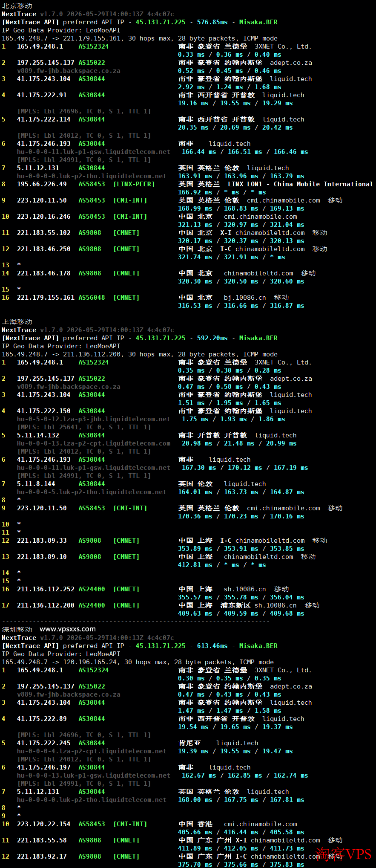Viewport: 376px width, 868px height.
Task: Select the IP address 5.11.14.132
Action: coord(38,435)
